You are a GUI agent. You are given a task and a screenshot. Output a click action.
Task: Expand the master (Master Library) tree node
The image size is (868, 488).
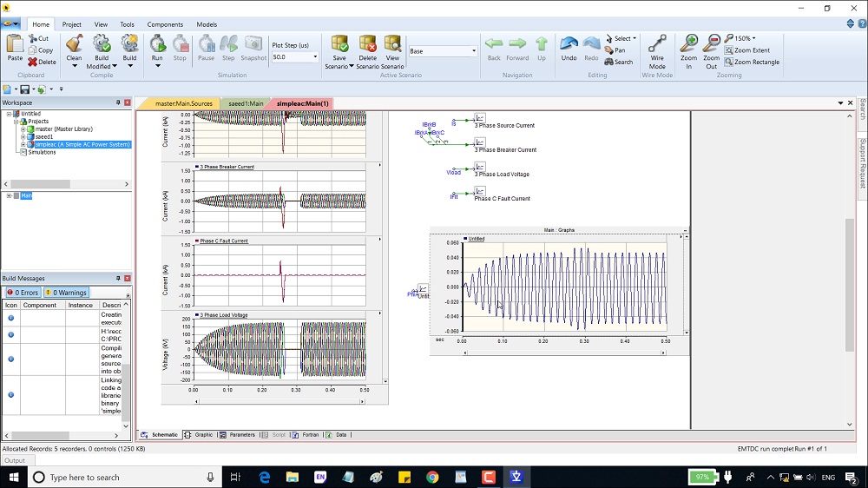23,129
